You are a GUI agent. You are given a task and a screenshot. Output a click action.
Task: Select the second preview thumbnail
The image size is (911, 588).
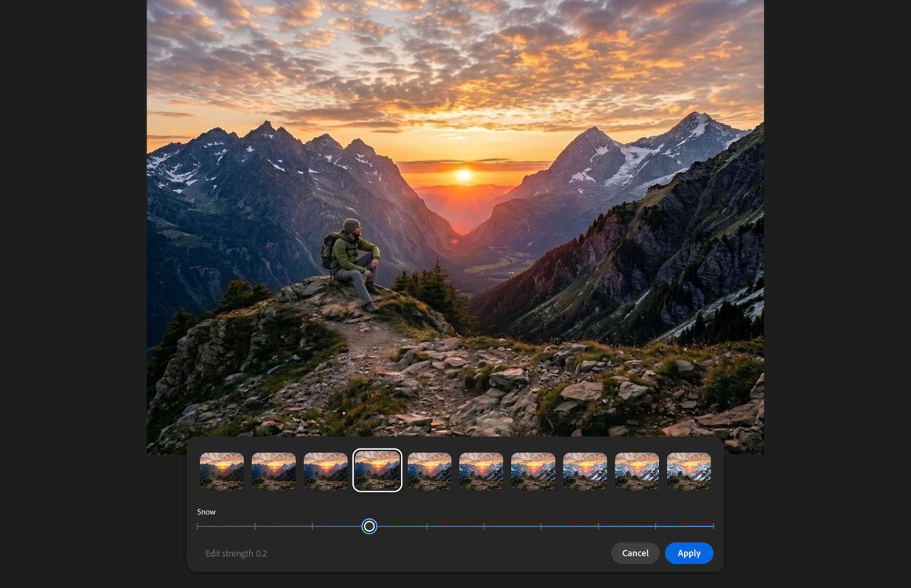pos(274,470)
